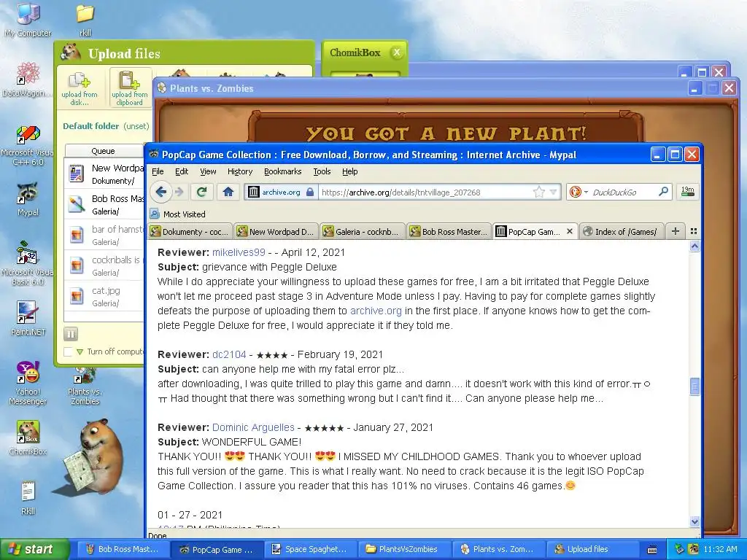The image size is (747, 560).
Task: Click the page vertical scrollbar thumb
Action: pos(694,386)
